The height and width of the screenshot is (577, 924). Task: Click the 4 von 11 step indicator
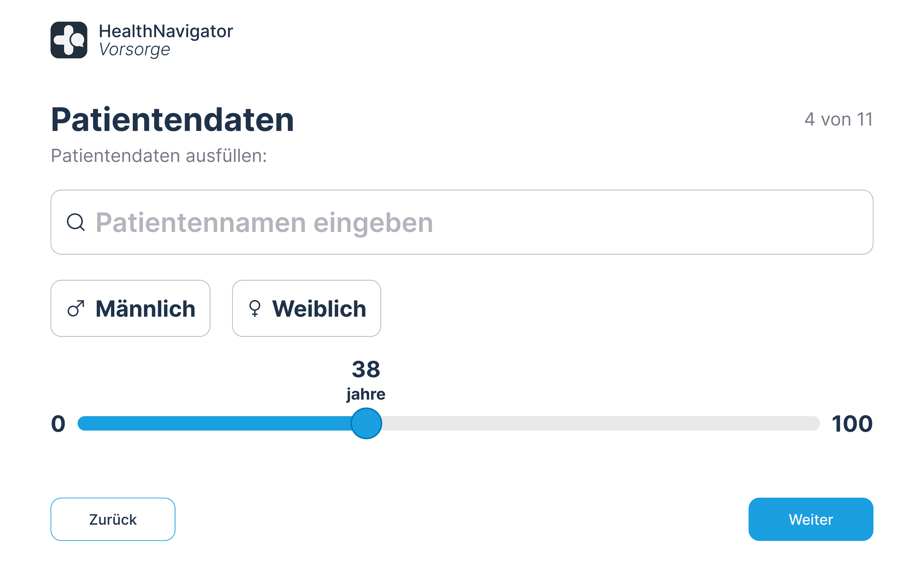839,119
